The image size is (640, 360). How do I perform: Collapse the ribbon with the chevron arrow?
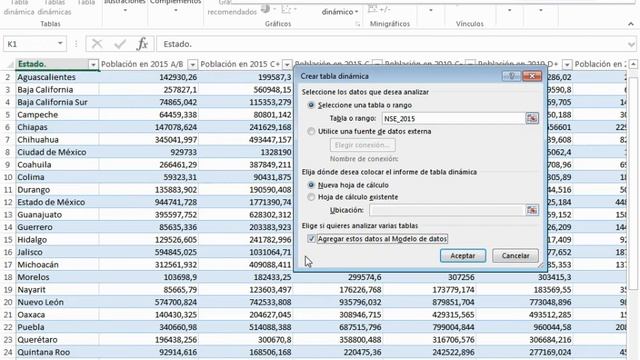click(x=631, y=24)
